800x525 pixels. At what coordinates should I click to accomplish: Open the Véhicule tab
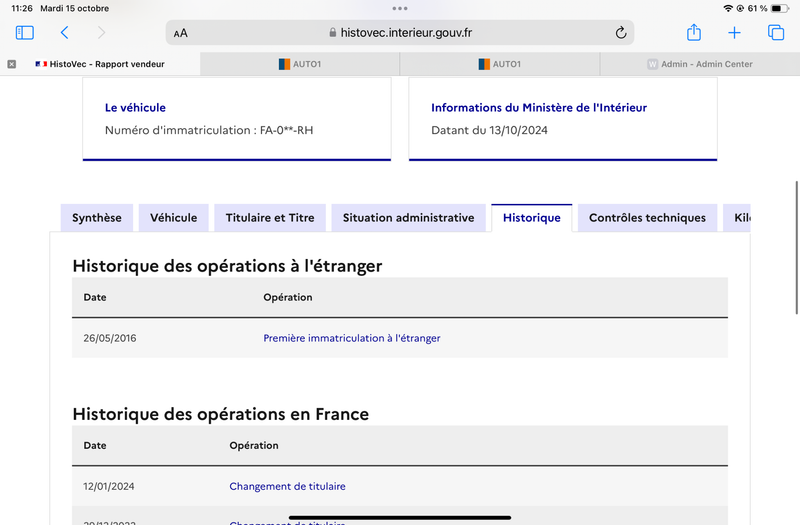click(x=173, y=218)
